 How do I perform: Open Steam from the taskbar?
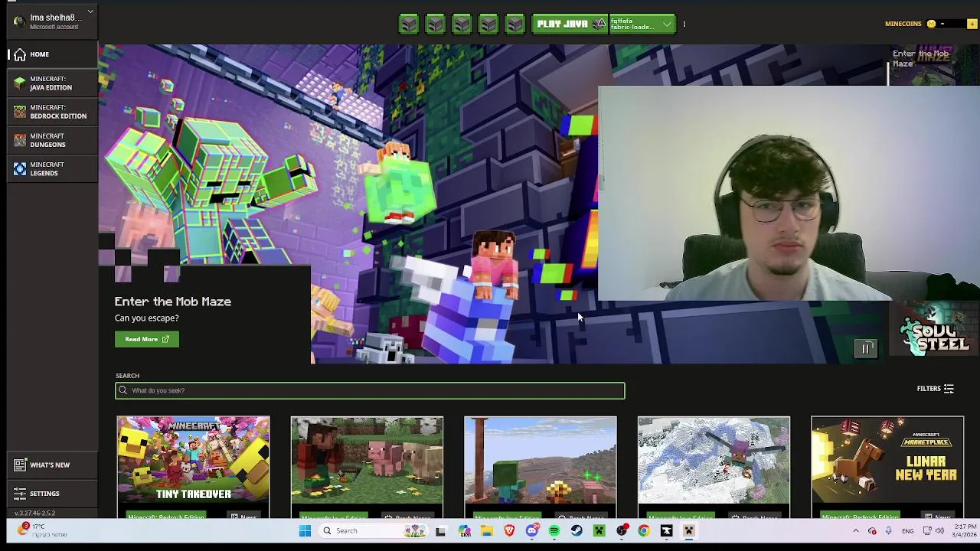(577, 531)
